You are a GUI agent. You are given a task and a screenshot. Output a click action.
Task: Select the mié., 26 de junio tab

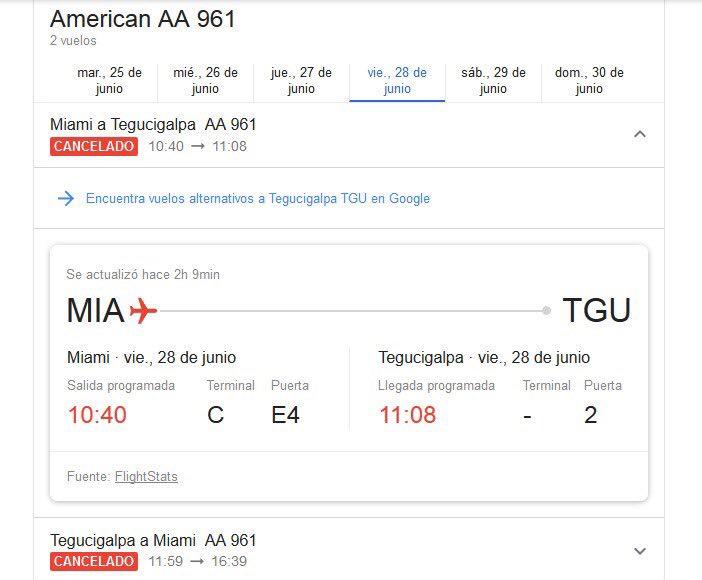click(x=205, y=81)
